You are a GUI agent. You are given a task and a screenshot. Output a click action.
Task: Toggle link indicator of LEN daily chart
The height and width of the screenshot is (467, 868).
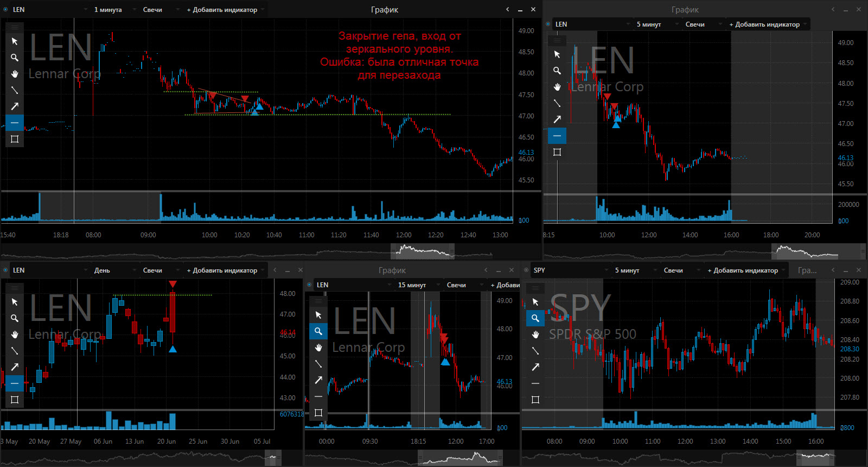[5, 270]
